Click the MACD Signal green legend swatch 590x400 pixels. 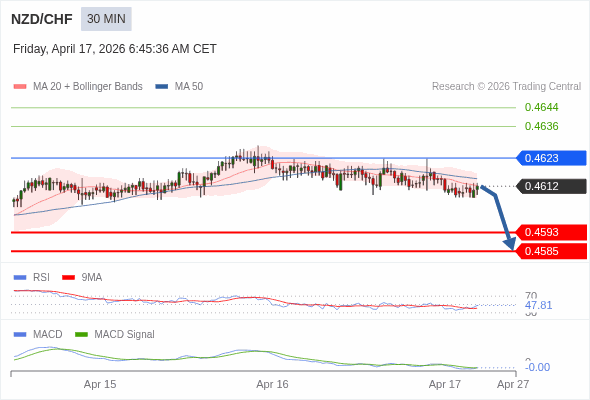point(82,335)
